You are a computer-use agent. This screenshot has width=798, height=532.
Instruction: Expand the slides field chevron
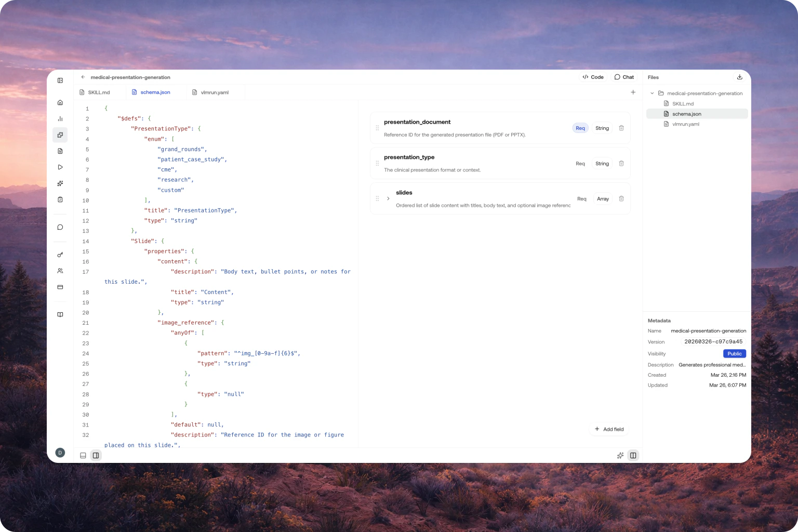pos(388,198)
